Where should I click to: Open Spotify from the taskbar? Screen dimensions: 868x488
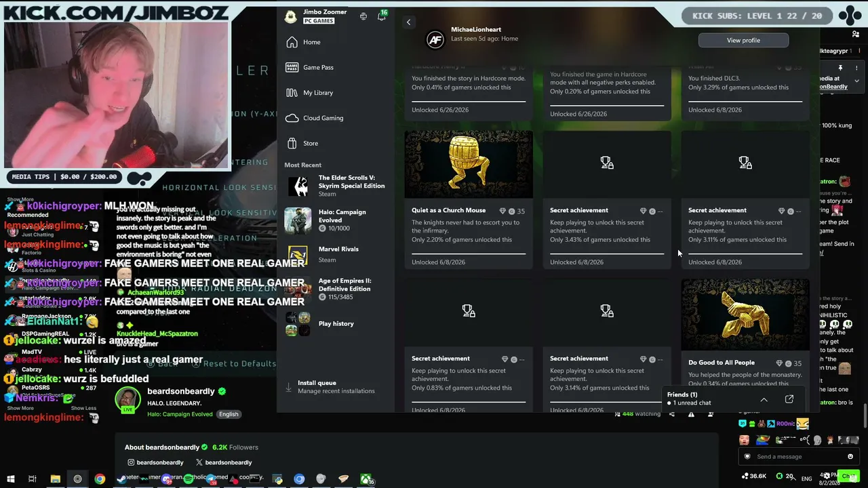pyautogui.click(x=188, y=479)
